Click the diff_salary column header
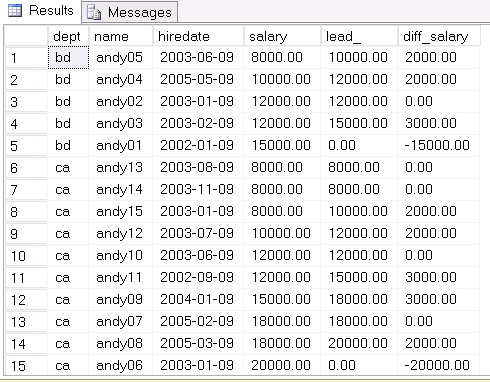The image size is (490, 382). [x=439, y=36]
